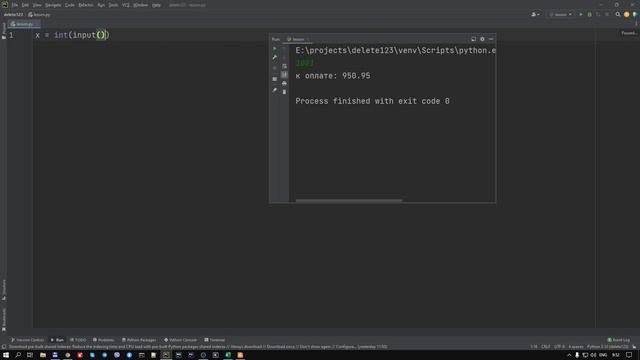
Task: Click the orange IDE updates icon
Action: [x=627, y=14]
